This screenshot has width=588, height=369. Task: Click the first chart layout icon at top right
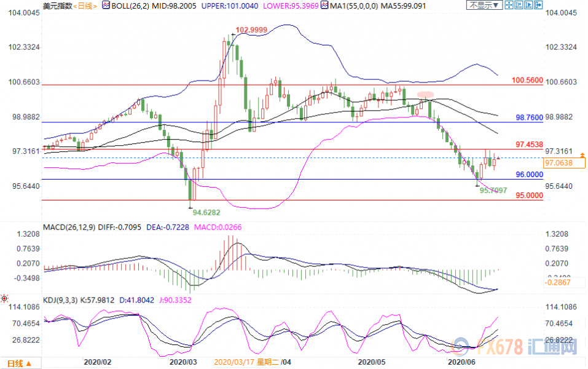pos(511,6)
